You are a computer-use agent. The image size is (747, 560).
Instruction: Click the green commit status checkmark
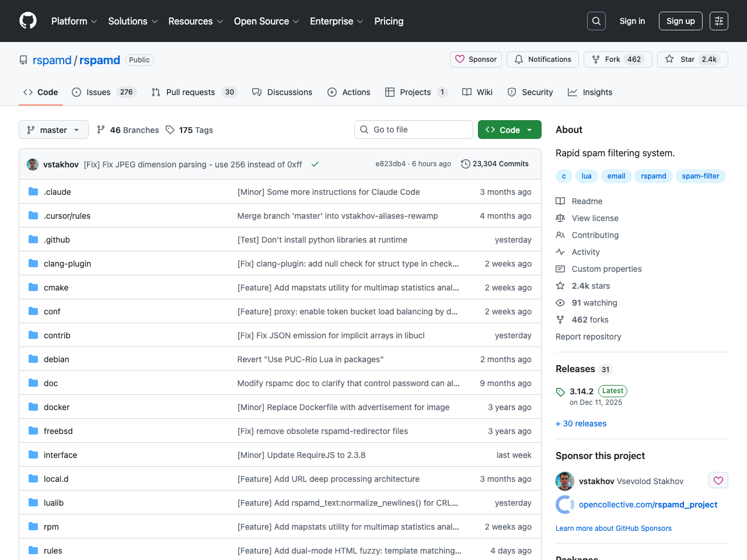(315, 164)
